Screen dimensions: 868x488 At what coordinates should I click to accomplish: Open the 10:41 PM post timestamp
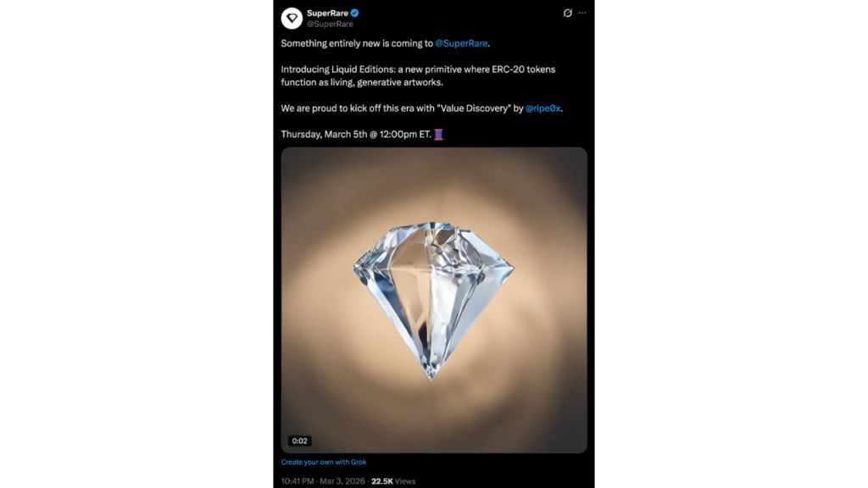coord(299,481)
